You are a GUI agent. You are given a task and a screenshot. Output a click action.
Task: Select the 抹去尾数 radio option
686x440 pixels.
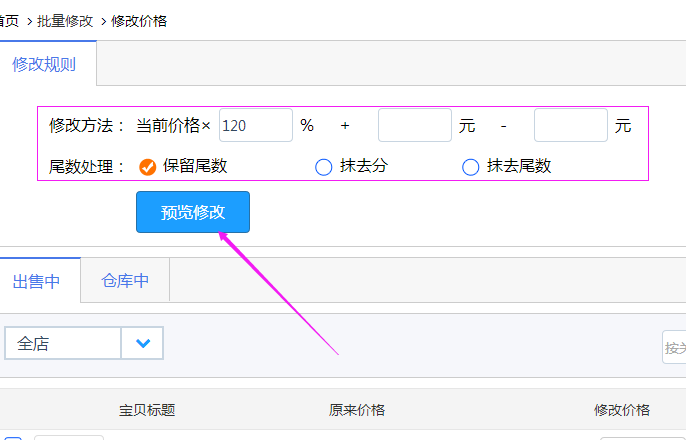click(470, 167)
